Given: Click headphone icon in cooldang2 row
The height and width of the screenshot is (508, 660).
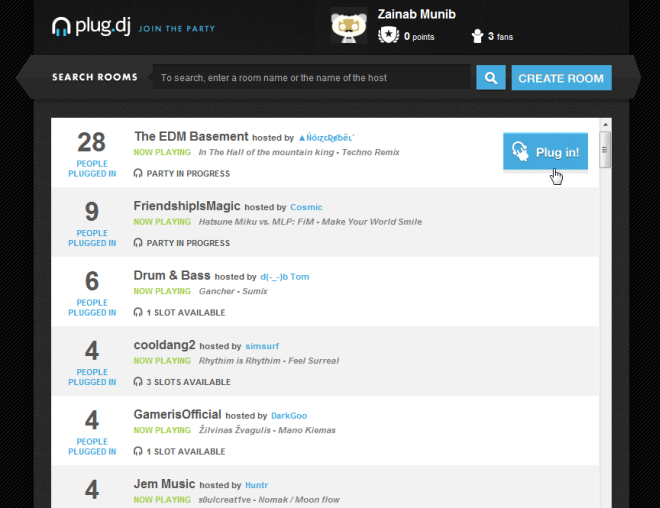Looking at the screenshot, I should point(138,381).
